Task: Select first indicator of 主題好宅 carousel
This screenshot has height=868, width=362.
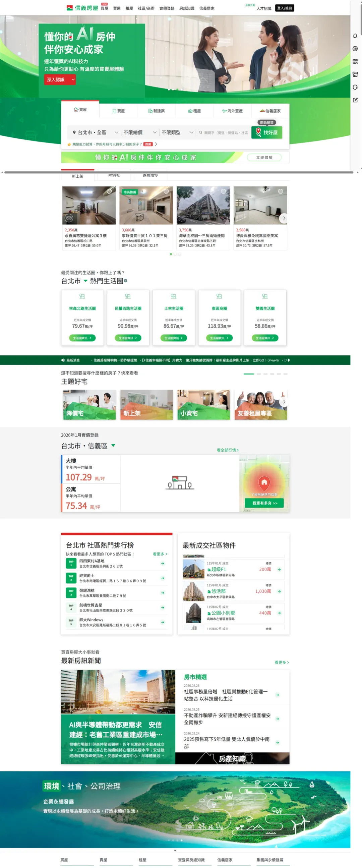Action: pos(249,374)
